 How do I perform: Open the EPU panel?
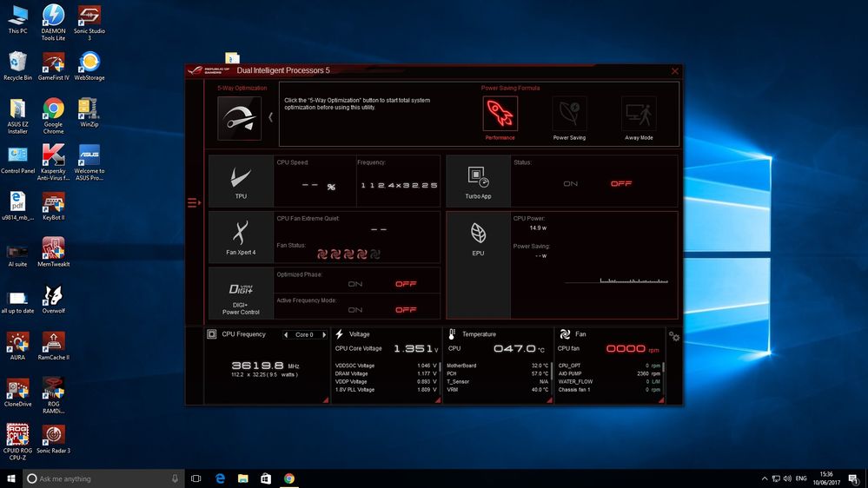tap(478, 265)
